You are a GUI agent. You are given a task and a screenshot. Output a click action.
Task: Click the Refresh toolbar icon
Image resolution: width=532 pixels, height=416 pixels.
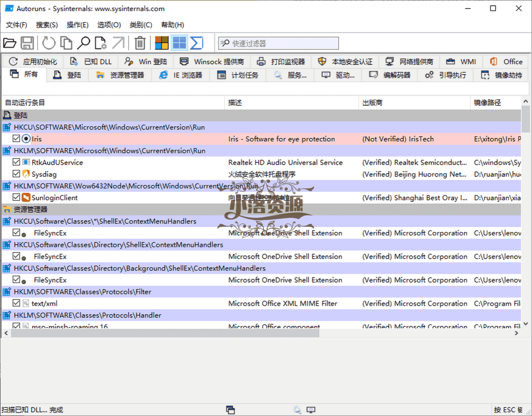point(48,43)
